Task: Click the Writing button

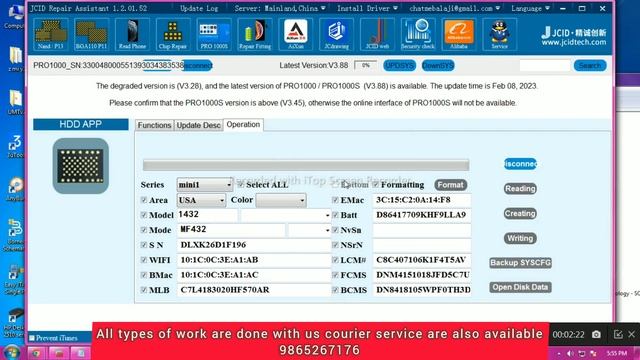Action: pyautogui.click(x=520, y=238)
